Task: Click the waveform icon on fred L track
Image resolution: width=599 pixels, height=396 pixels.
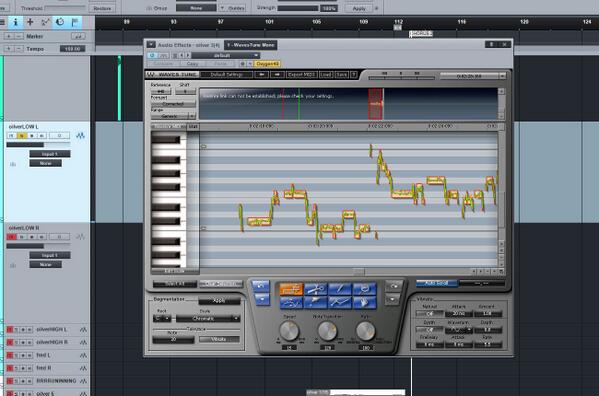Action: [x=83, y=355]
